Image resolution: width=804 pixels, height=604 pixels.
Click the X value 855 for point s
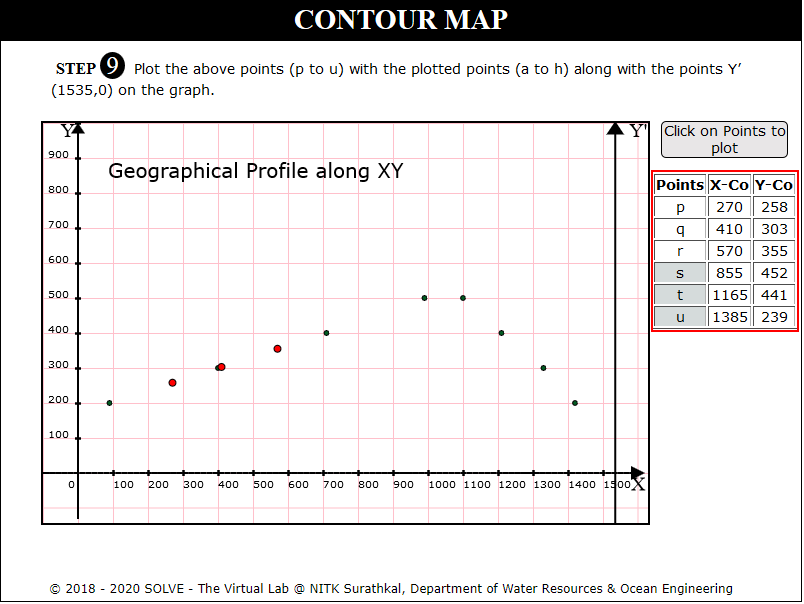729,273
